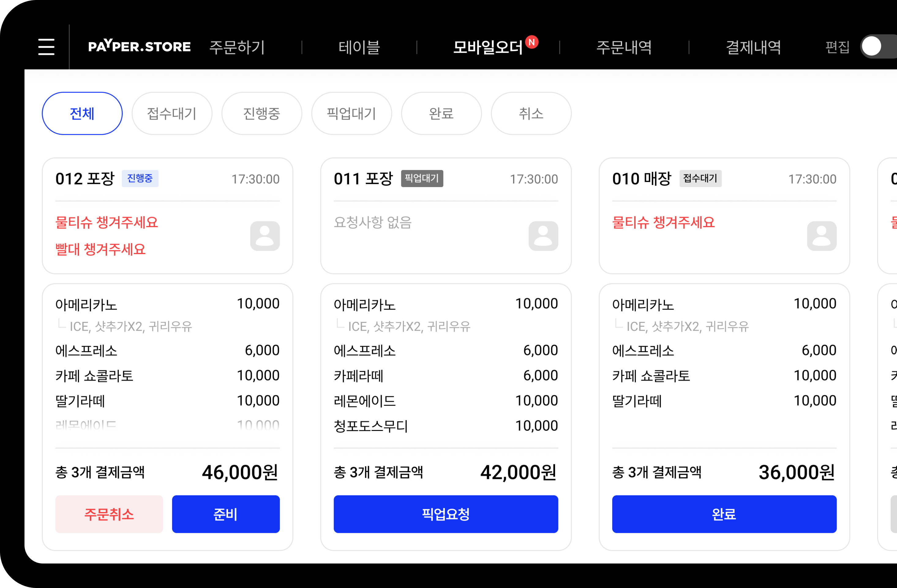Show only 완료 orders
The width and height of the screenshot is (897, 588).
(x=441, y=113)
